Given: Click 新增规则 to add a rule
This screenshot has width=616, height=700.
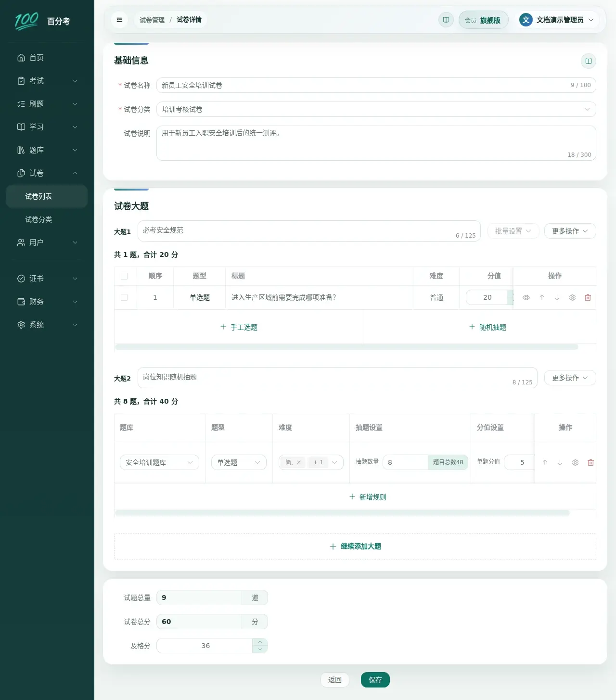Looking at the screenshot, I should coord(368,497).
